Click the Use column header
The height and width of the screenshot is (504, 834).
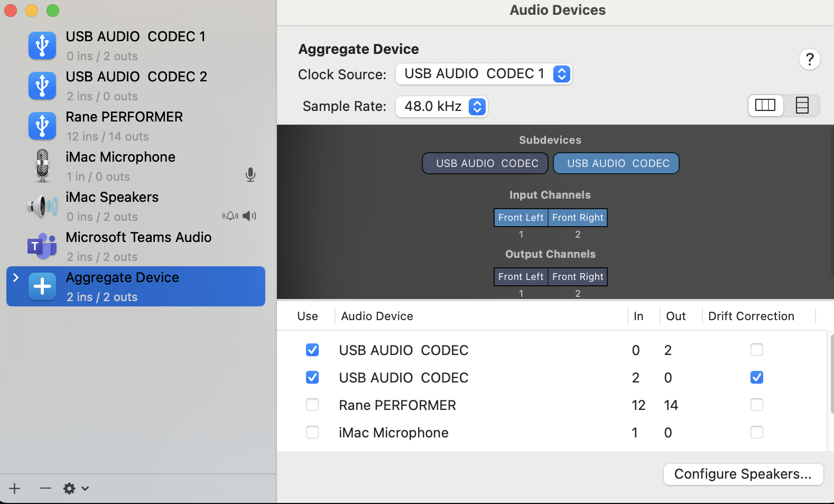click(308, 316)
